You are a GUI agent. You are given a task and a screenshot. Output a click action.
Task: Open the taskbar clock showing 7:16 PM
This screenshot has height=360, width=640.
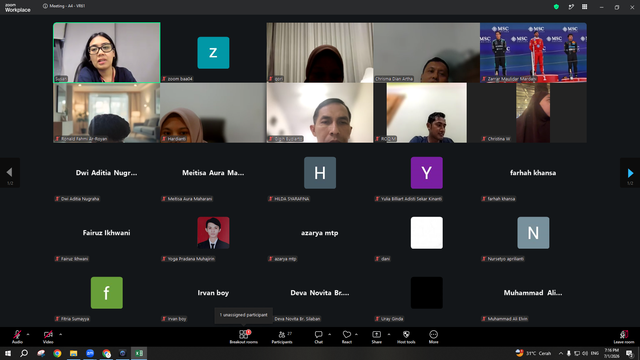pyautogui.click(x=611, y=353)
